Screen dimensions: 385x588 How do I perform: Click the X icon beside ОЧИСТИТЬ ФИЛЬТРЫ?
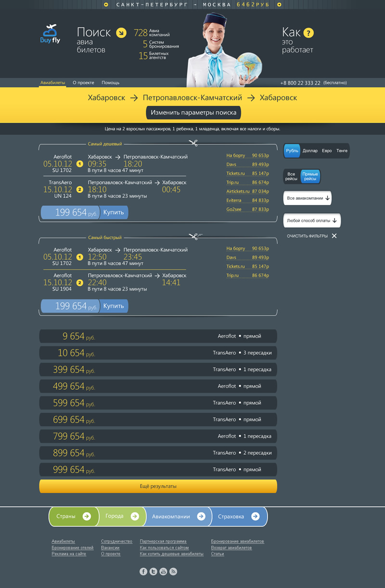[334, 236]
